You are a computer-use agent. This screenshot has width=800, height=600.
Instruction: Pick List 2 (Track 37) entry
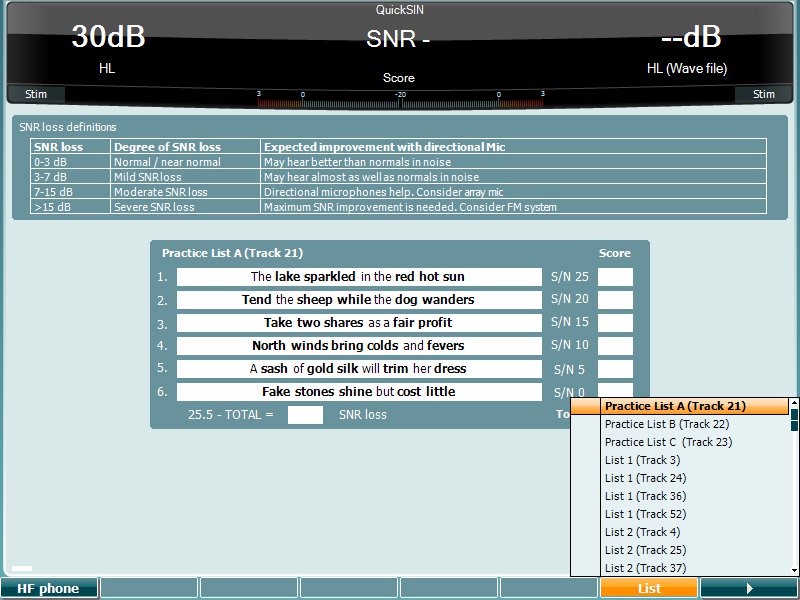(x=680, y=568)
